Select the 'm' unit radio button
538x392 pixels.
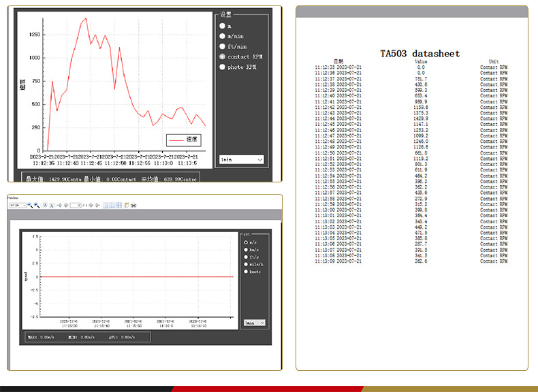[x=222, y=26]
